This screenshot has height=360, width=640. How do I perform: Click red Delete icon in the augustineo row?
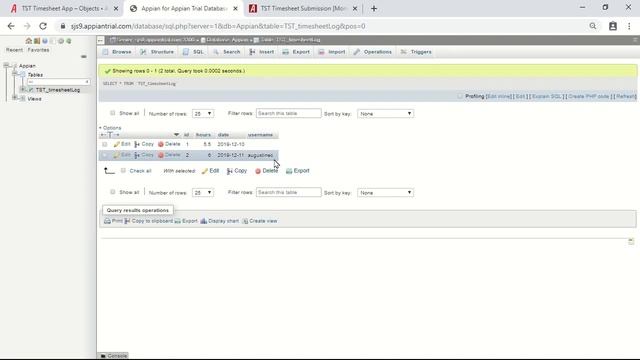coord(161,155)
